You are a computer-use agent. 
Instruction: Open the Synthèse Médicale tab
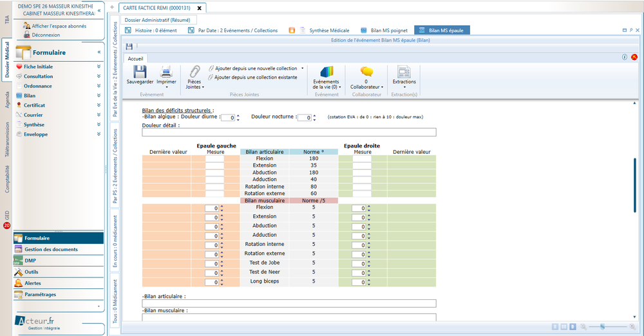(330, 30)
